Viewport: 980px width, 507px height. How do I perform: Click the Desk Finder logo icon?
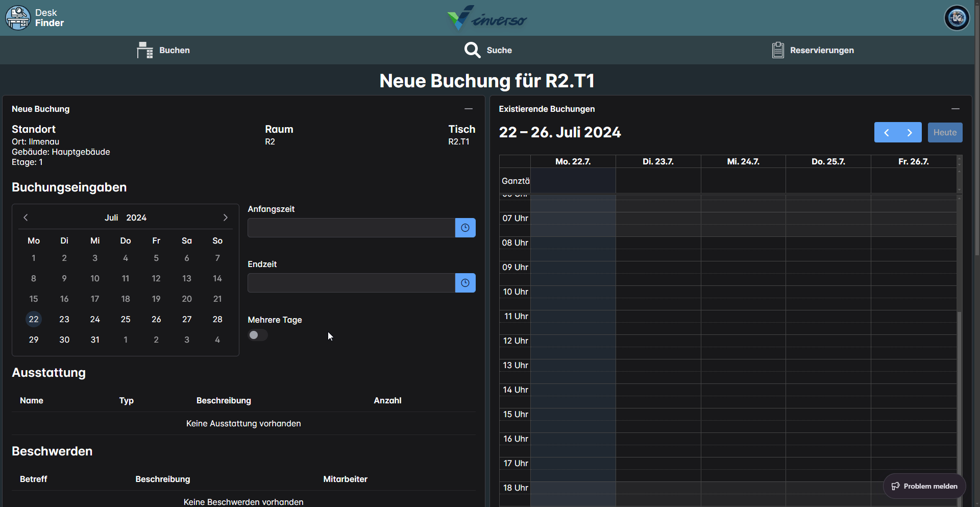pos(18,18)
